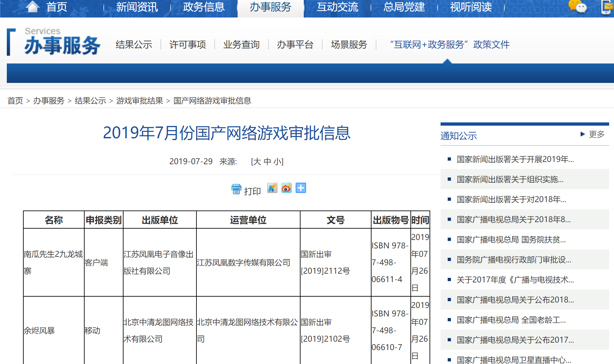Share via the Weibo icon

coord(286,188)
